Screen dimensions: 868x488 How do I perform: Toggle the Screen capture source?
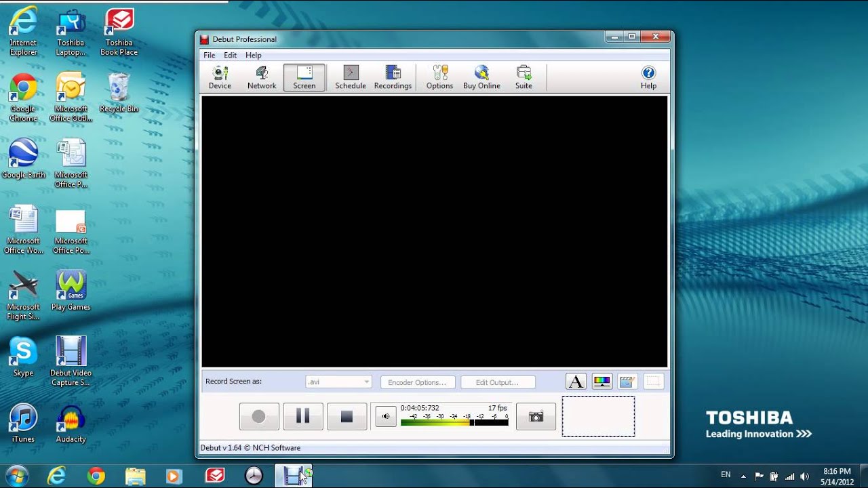pyautogui.click(x=304, y=77)
